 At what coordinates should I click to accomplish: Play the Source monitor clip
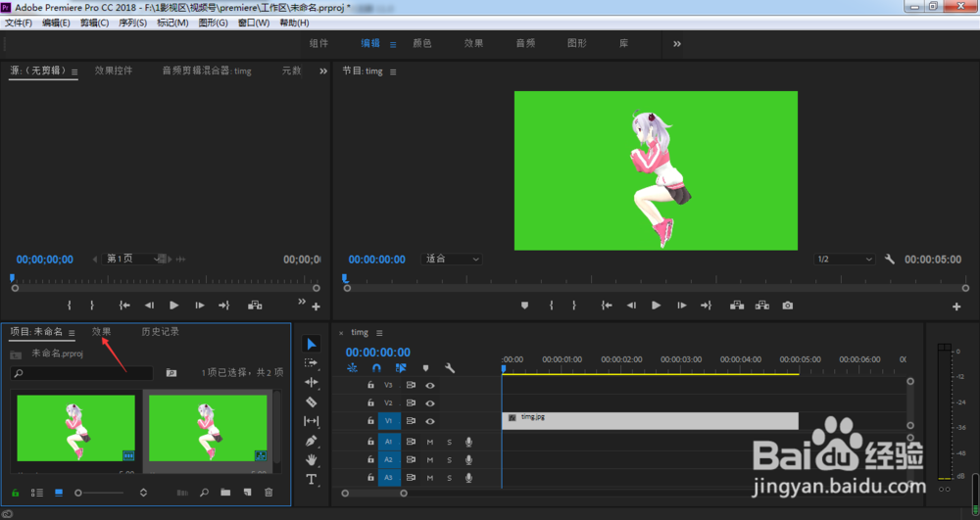[x=173, y=306]
